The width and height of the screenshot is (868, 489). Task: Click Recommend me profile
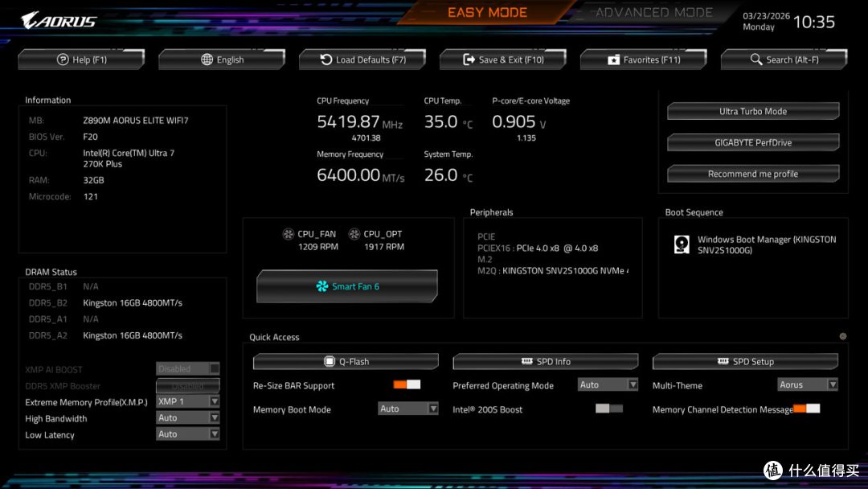(x=753, y=174)
